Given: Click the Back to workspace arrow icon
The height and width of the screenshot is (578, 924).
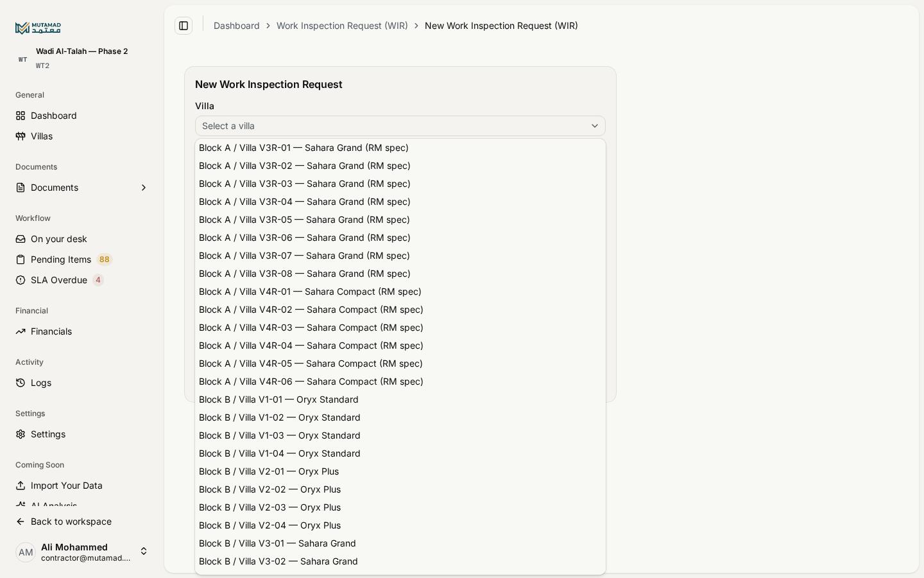Looking at the screenshot, I should point(21,521).
